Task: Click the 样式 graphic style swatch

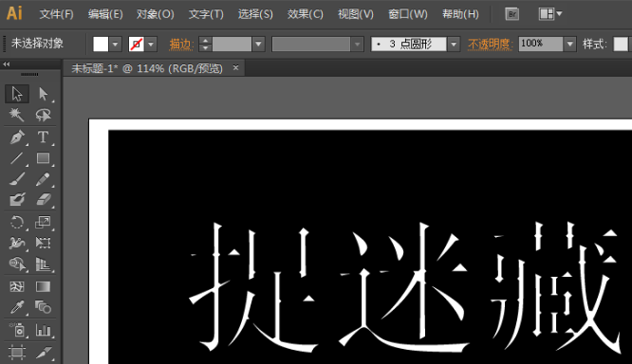Action: [621, 44]
